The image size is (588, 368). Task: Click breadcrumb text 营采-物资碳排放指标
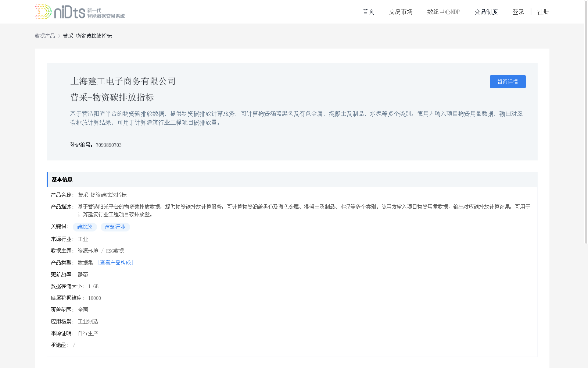pos(87,36)
